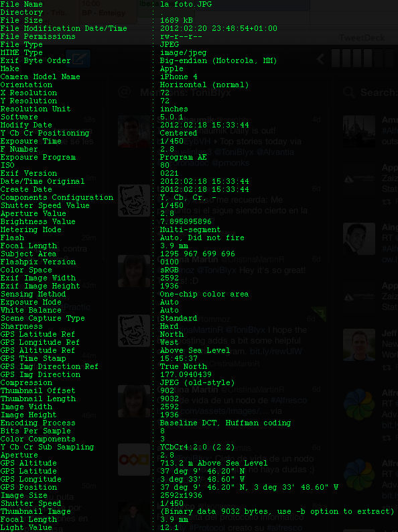398x532 pixels.
Task: Click the left chevron column navigation arrow
Action: [x=320, y=59]
